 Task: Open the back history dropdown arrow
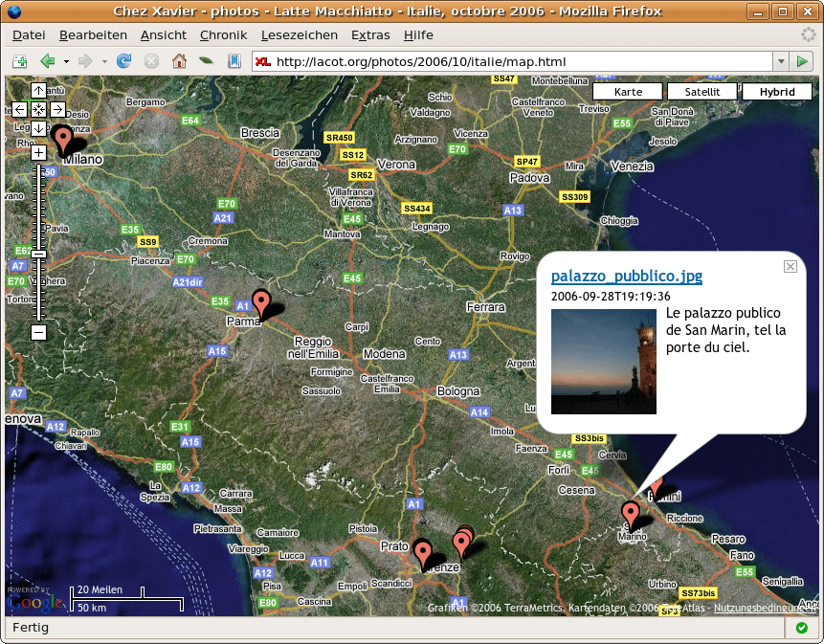coord(66,62)
